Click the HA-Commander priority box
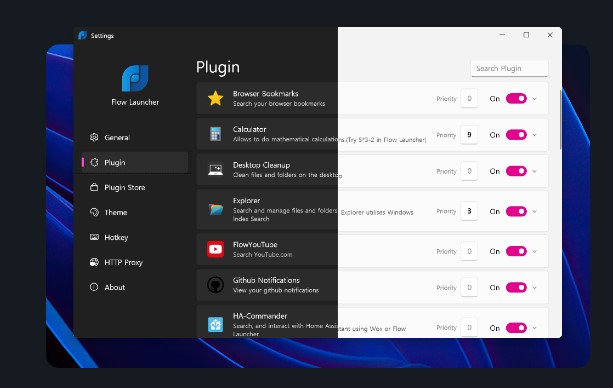613x388 pixels. pos(469,328)
